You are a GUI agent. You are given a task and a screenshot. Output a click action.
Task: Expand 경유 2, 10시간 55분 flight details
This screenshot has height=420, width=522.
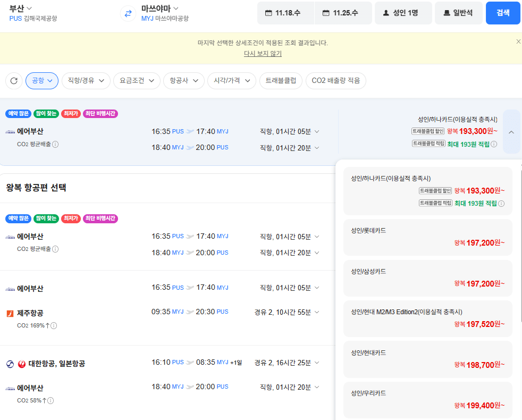click(317, 312)
